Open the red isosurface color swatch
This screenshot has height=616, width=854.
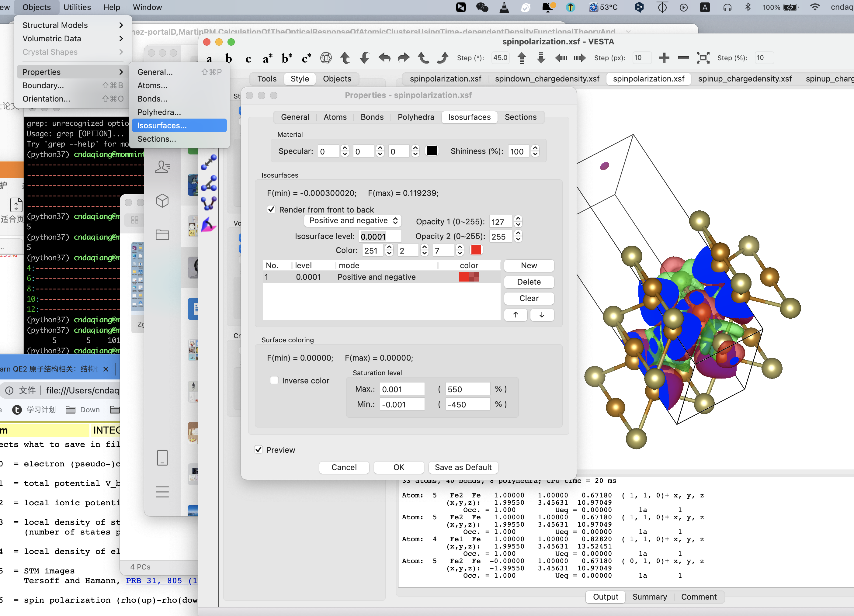(x=476, y=250)
